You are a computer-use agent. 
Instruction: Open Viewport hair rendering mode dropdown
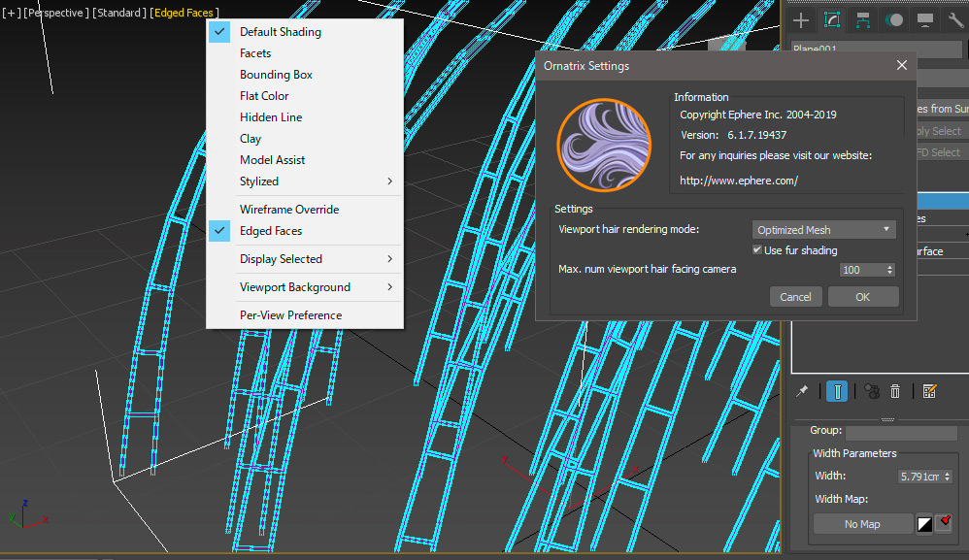click(x=823, y=230)
